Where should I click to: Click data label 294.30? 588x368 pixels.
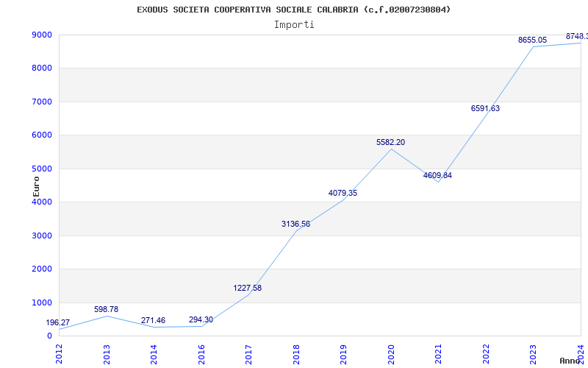pos(201,320)
